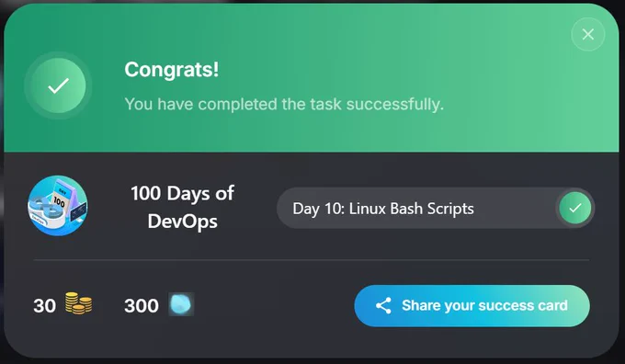Click the Congrats! heading

pos(171,70)
